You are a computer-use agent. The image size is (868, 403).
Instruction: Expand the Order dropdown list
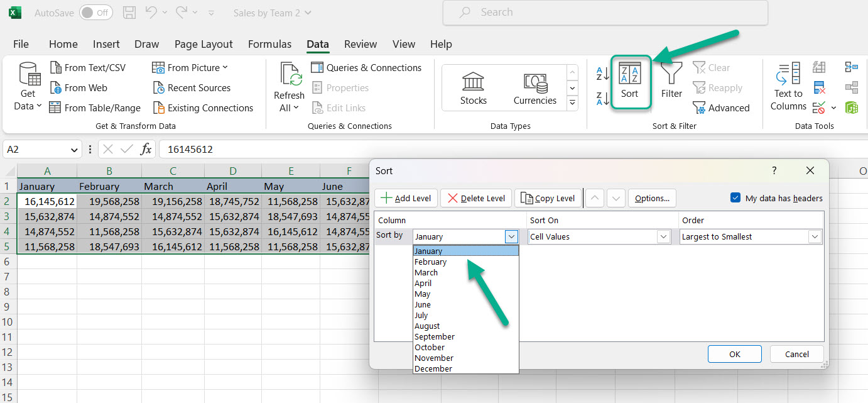coord(815,237)
